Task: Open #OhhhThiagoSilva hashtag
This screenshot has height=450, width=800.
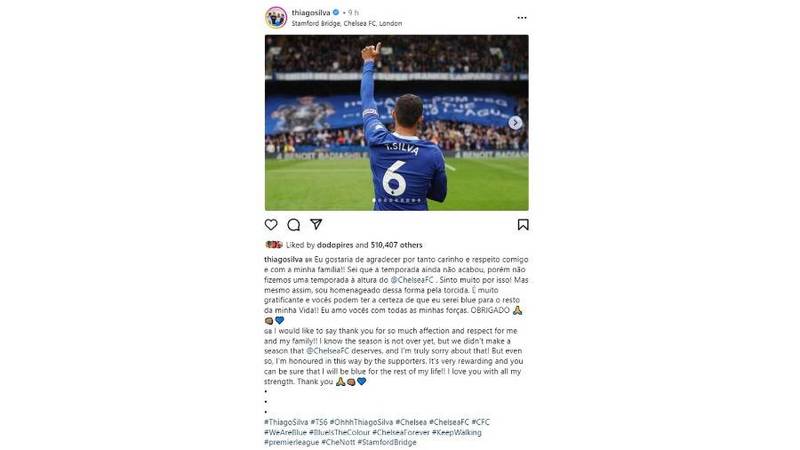Action: click(361, 422)
